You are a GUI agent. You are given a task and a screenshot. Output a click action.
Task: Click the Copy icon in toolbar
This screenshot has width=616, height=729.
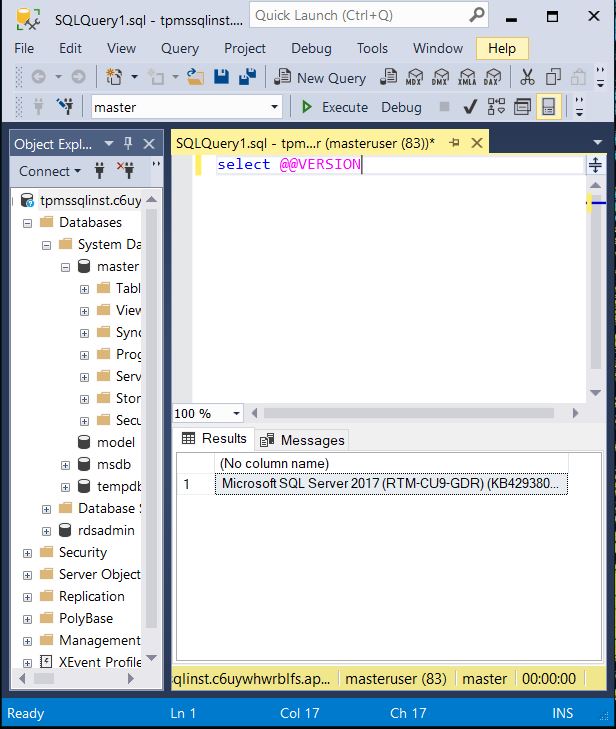(x=553, y=77)
